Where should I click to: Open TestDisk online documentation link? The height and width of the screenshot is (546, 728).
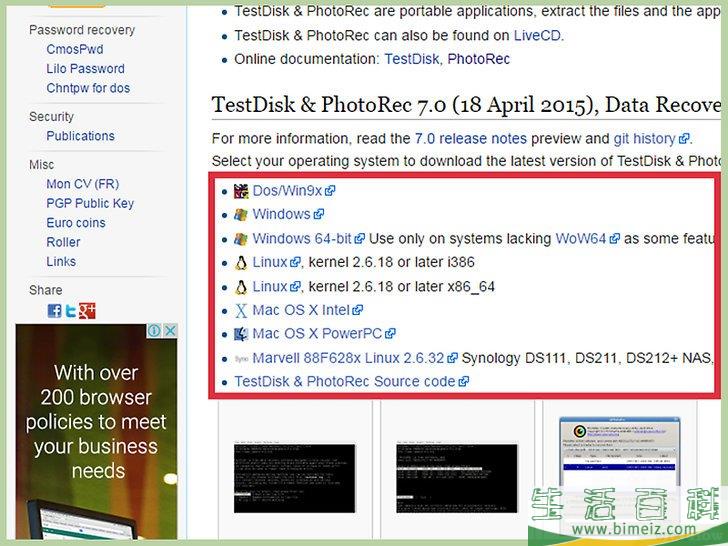411,59
